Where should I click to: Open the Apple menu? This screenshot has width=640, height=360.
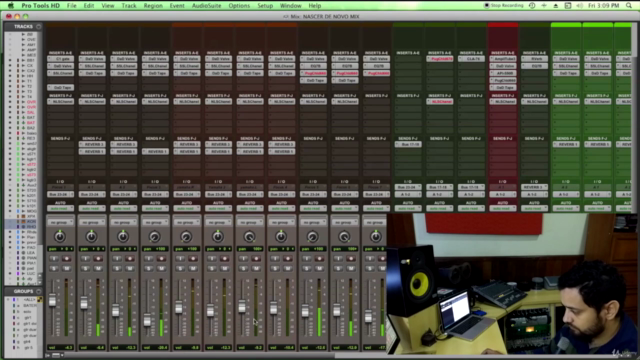tap(11, 6)
